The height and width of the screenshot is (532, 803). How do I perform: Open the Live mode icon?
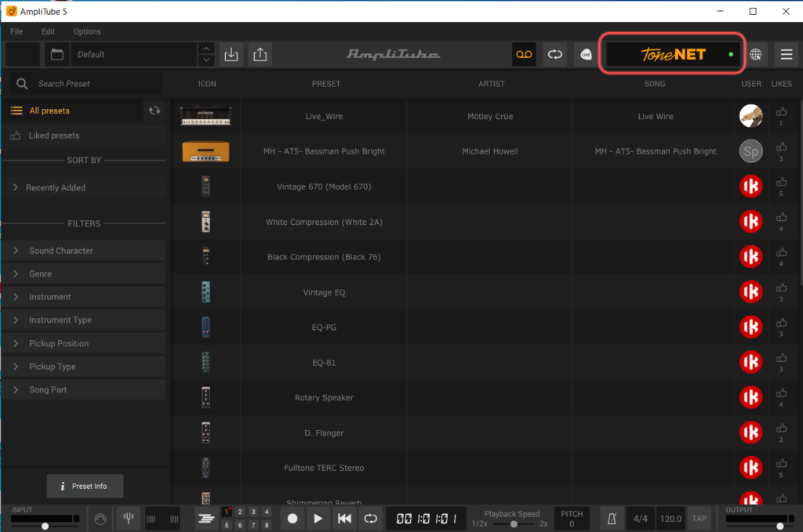point(586,54)
